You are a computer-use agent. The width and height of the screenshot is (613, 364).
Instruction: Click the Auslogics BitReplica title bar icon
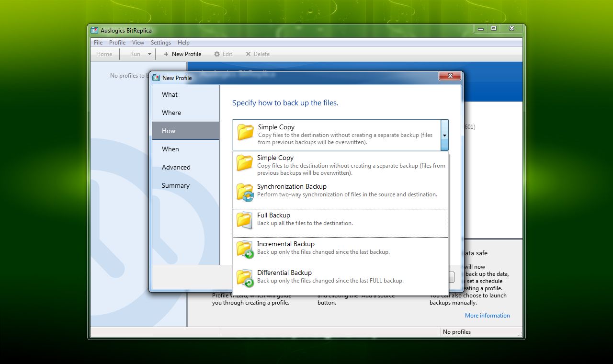[94, 31]
